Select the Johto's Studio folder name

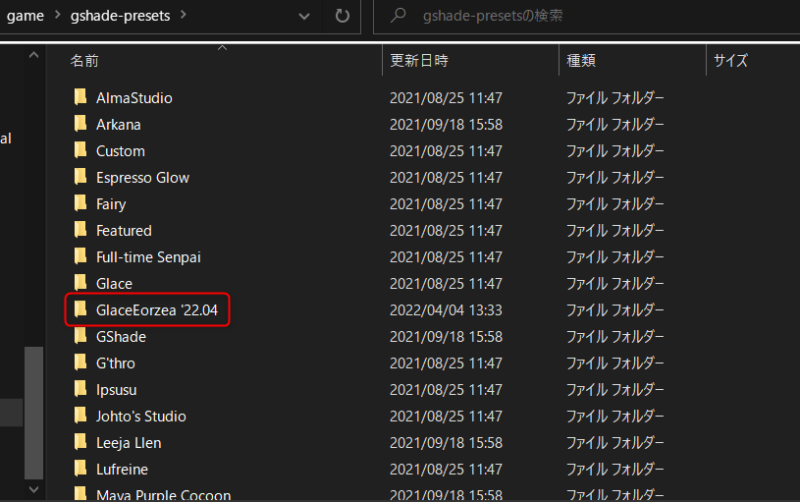point(141,416)
